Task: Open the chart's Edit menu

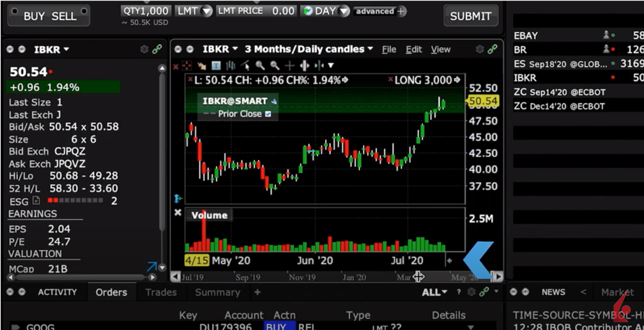Action: point(414,49)
